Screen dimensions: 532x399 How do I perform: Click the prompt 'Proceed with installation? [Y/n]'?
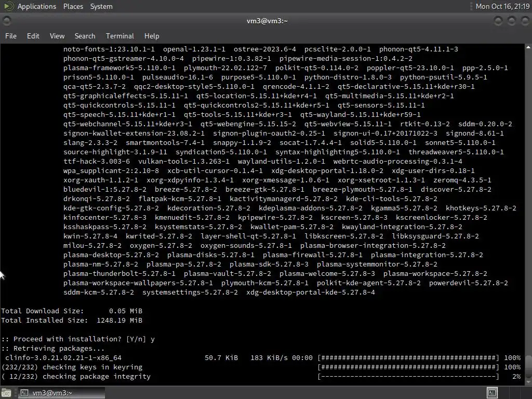click(x=79, y=339)
